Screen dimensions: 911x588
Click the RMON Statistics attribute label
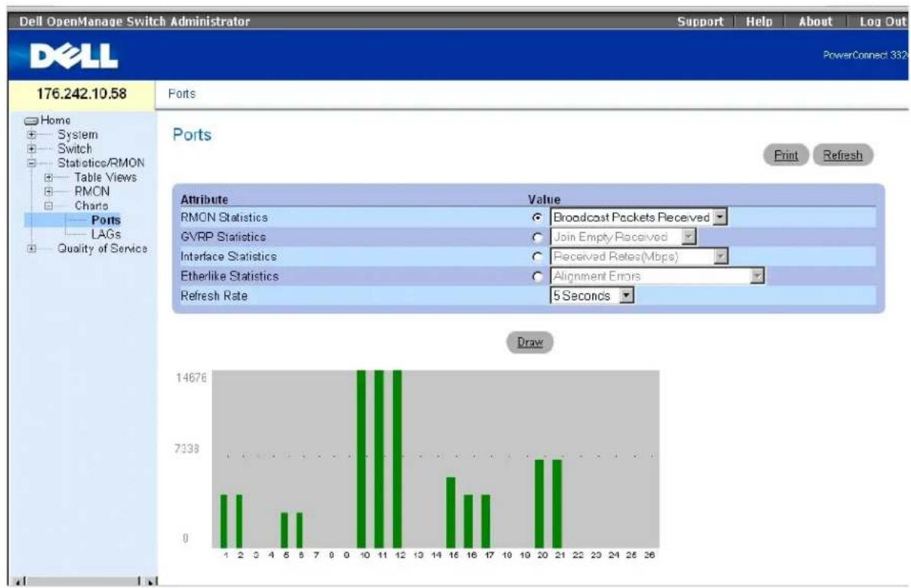(224, 217)
